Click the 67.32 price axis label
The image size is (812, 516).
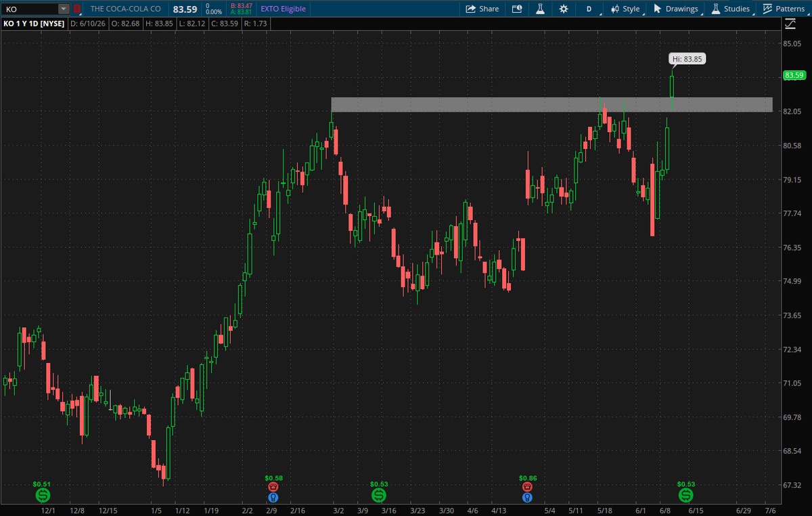tap(792, 485)
